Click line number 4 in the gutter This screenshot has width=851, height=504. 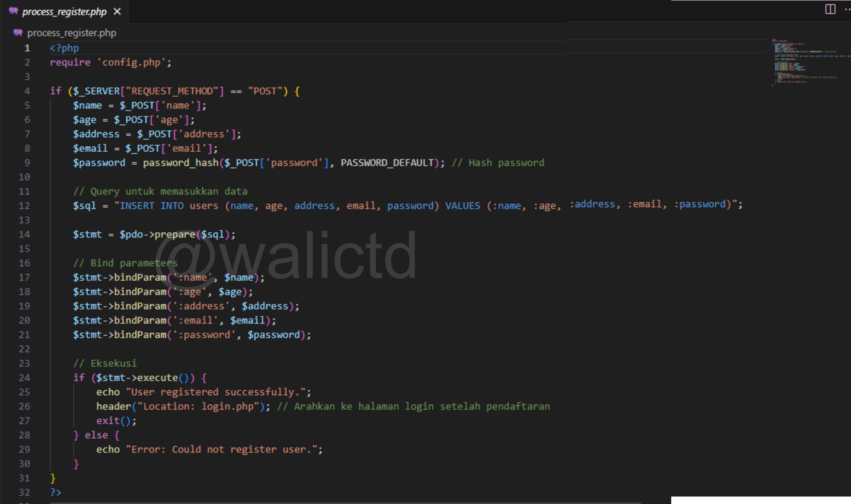click(27, 91)
